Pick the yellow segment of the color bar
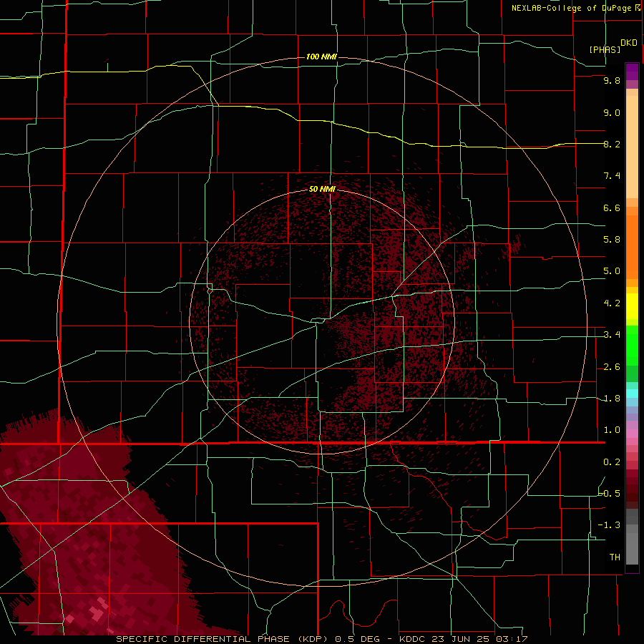 632,306
